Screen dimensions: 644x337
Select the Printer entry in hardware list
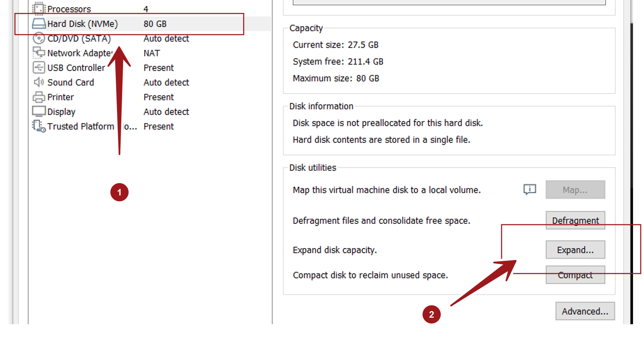click(x=60, y=97)
